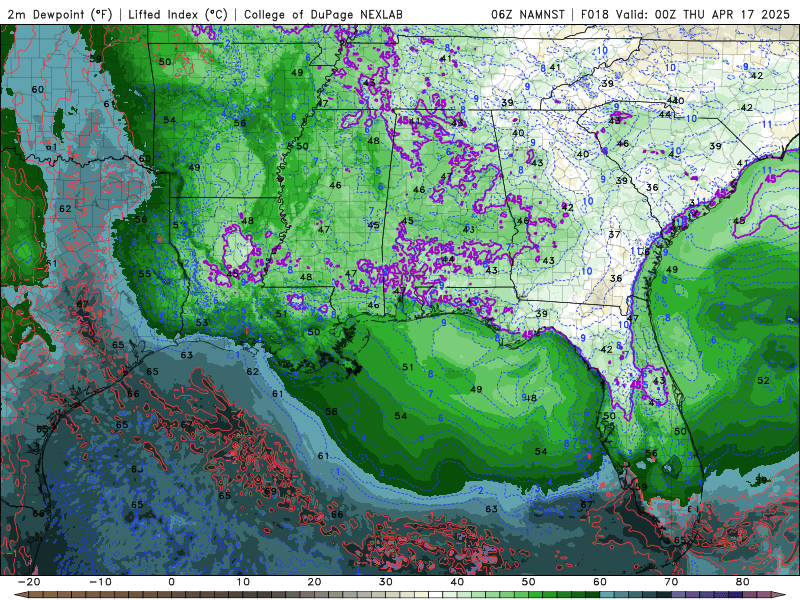Click the '-20' color scale label

pos(29,582)
